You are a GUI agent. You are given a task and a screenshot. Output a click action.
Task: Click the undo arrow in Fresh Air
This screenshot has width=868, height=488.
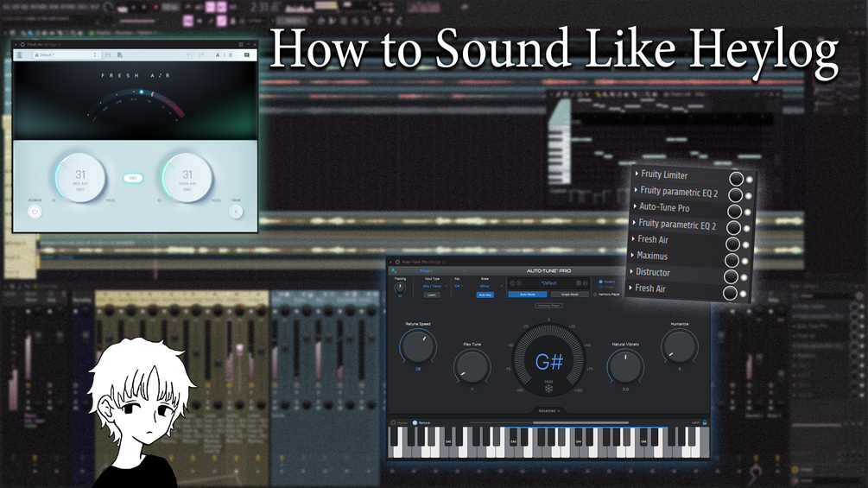(x=190, y=54)
